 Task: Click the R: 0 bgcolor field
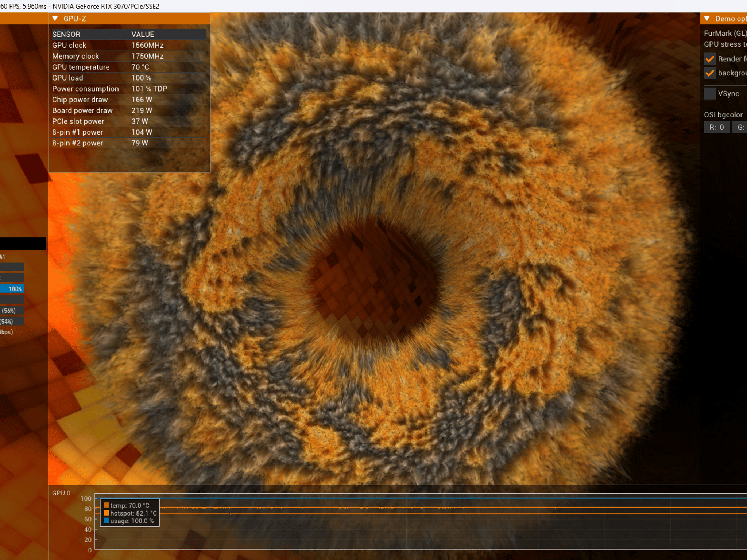point(717,127)
